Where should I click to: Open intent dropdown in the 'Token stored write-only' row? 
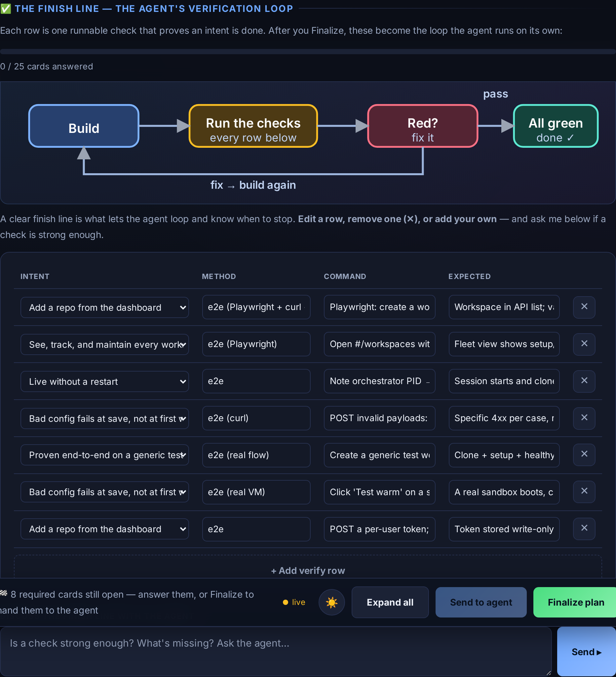(104, 529)
